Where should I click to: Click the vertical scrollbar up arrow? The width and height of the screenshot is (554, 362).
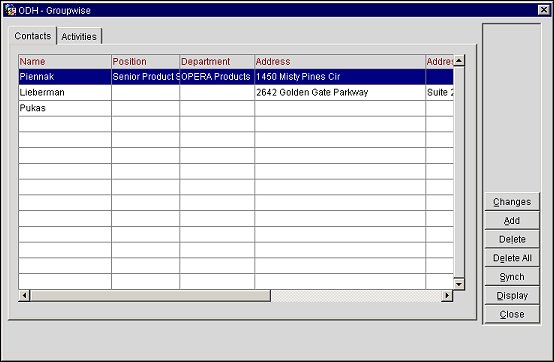[459, 61]
